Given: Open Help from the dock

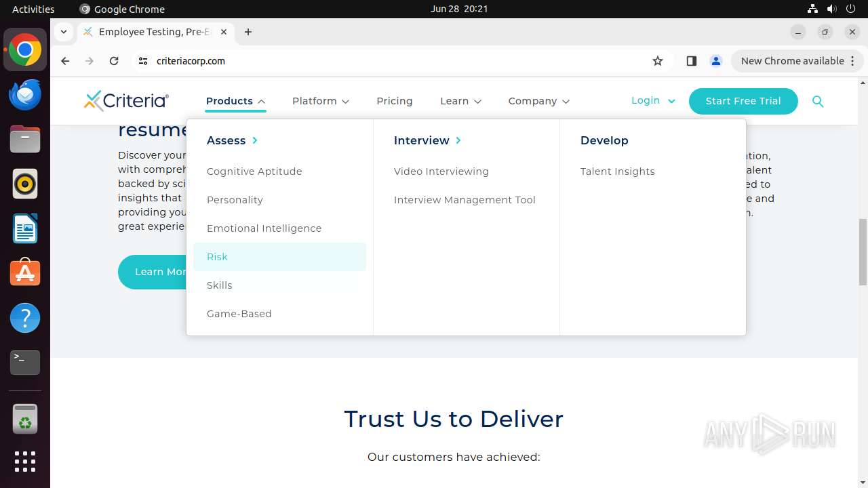Looking at the screenshot, I should 25,318.
